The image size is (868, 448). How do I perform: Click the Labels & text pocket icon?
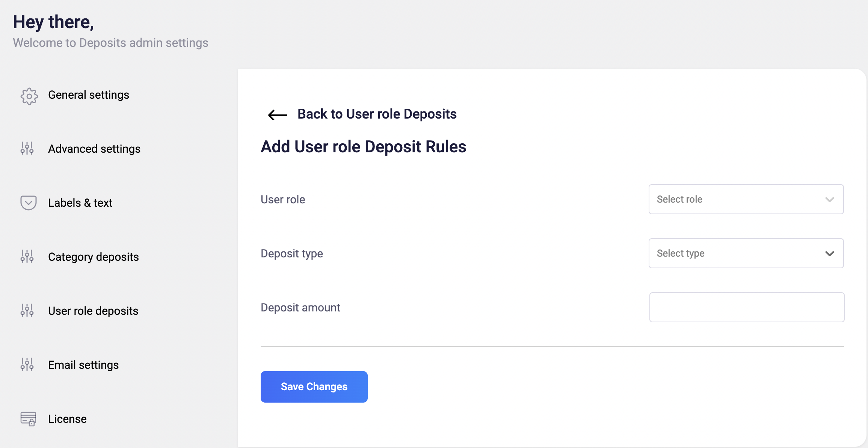(x=28, y=203)
